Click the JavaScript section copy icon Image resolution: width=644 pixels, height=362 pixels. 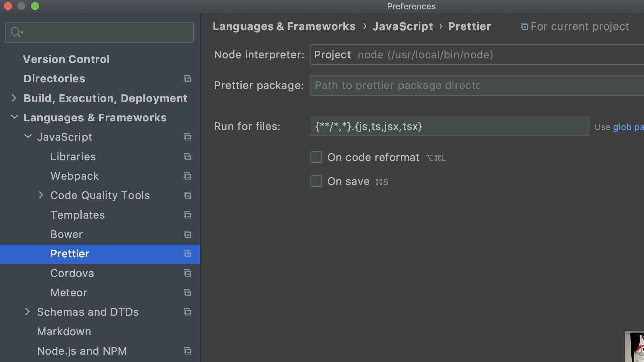click(x=187, y=137)
